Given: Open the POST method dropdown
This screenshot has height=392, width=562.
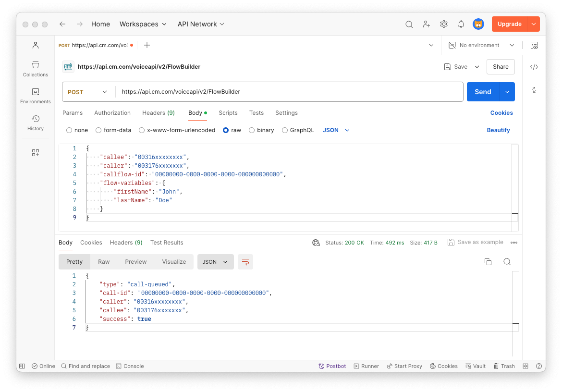Looking at the screenshot, I should (88, 92).
